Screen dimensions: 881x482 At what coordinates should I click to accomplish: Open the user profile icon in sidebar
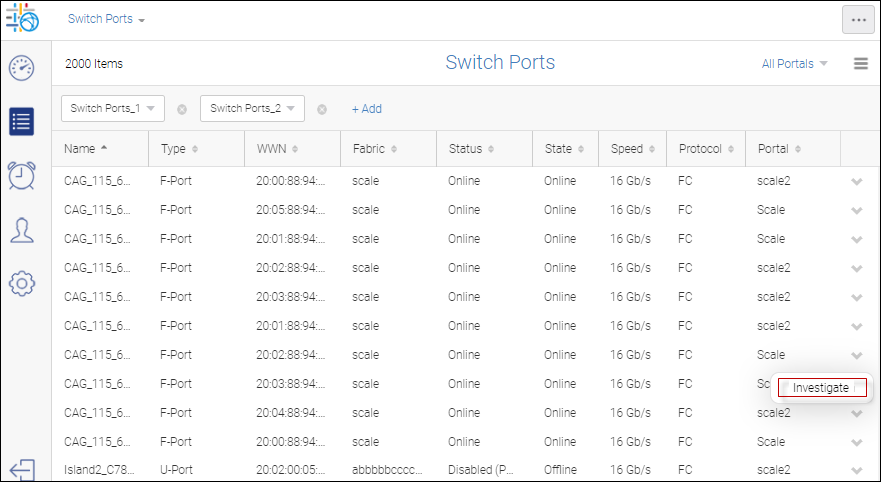22,230
